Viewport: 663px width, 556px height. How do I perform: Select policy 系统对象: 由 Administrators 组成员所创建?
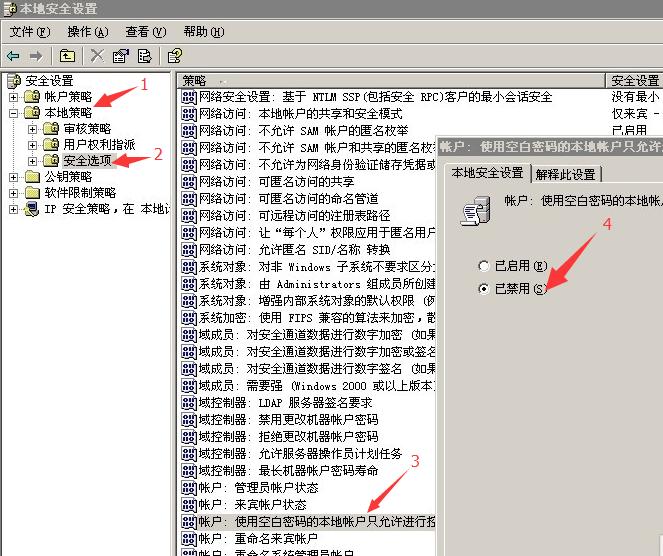click(317, 284)
